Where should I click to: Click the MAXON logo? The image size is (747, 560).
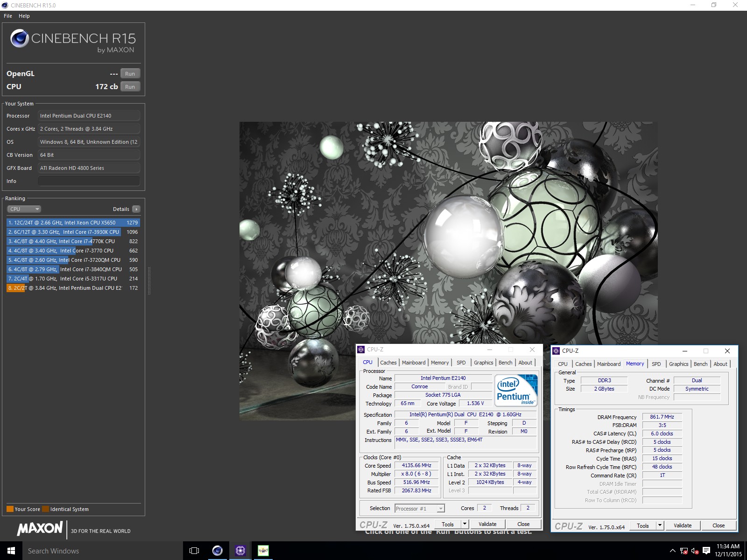point(40,528)
